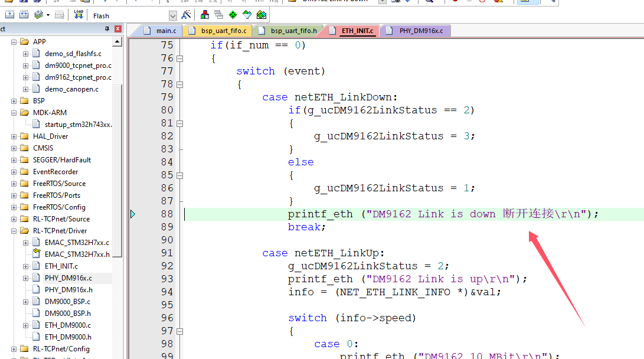Viewport: 644px width, 359px height.
Task: Expand PHY_DM916x.c dependencies
Action: tap(25, 278)
